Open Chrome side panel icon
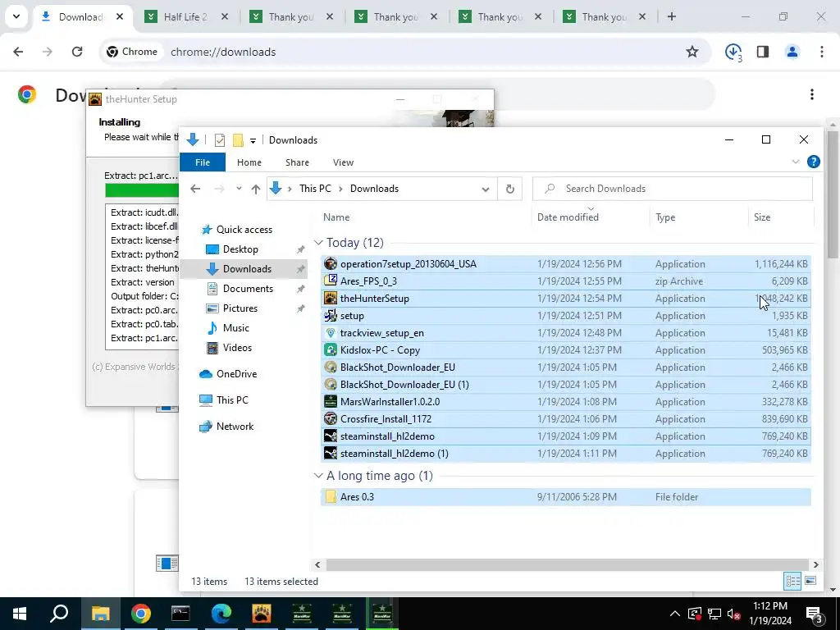 (763, 52)
